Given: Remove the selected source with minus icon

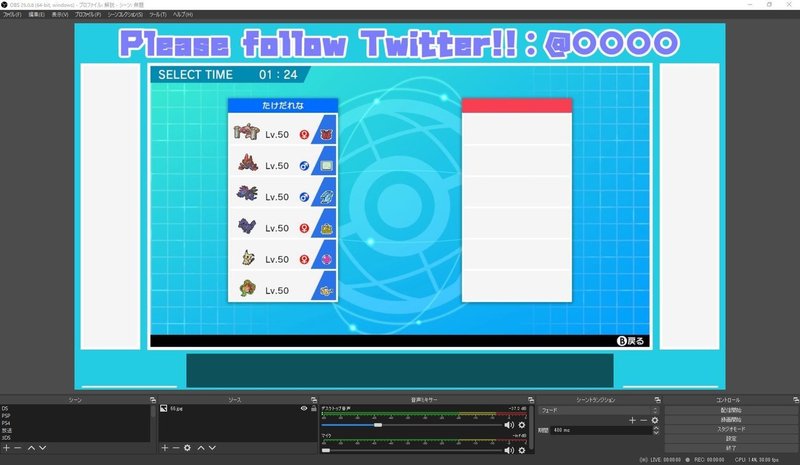Looking at the screenshot, I should tap(176, 448).
